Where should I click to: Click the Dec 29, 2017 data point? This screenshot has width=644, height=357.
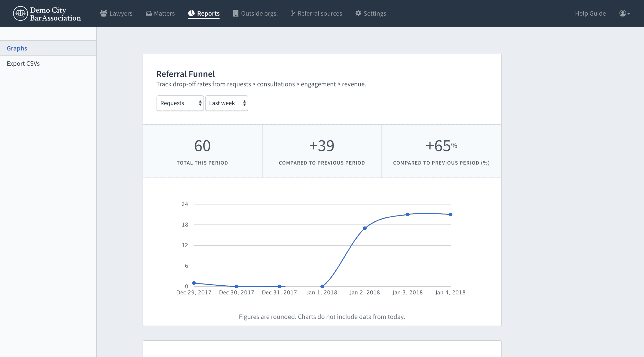pos(194,283)
